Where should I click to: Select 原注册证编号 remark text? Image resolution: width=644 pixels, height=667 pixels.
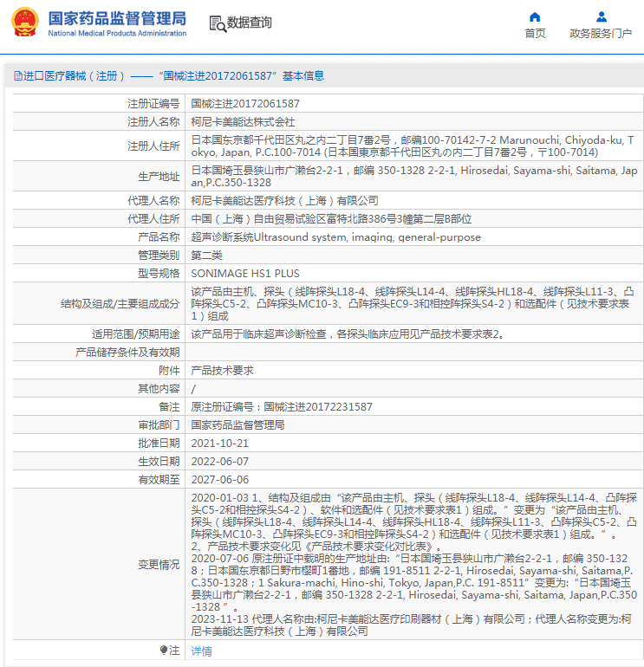click(282, 406)
